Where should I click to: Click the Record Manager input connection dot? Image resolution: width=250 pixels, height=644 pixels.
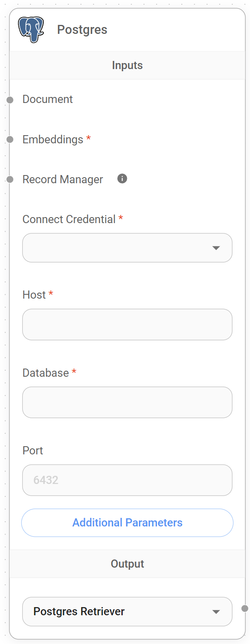[9, 179]
